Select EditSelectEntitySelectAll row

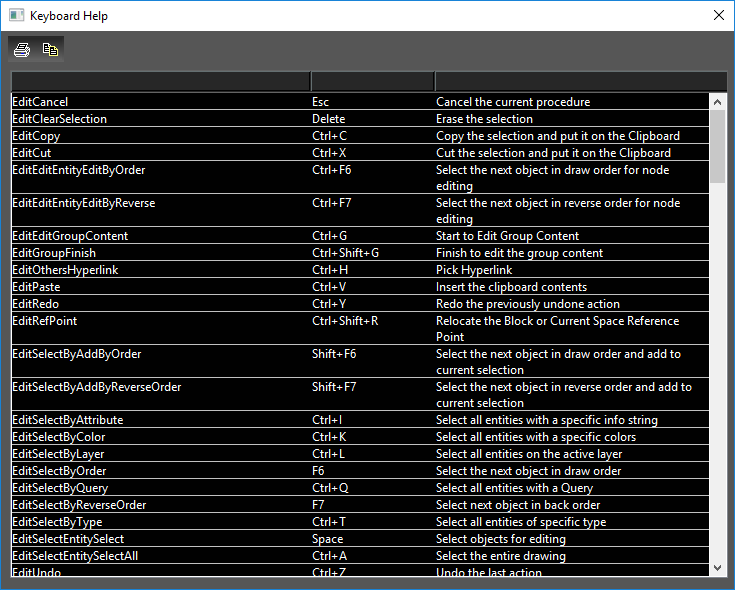[x=360, y=556]
